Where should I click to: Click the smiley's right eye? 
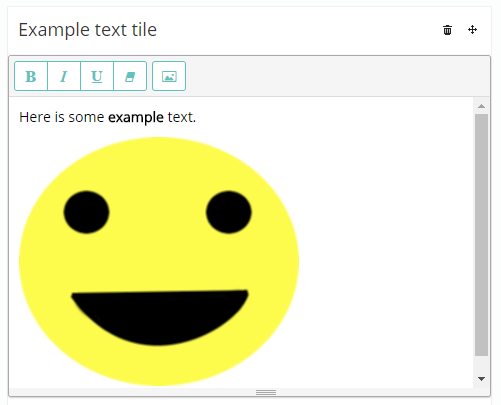(229, 212)
